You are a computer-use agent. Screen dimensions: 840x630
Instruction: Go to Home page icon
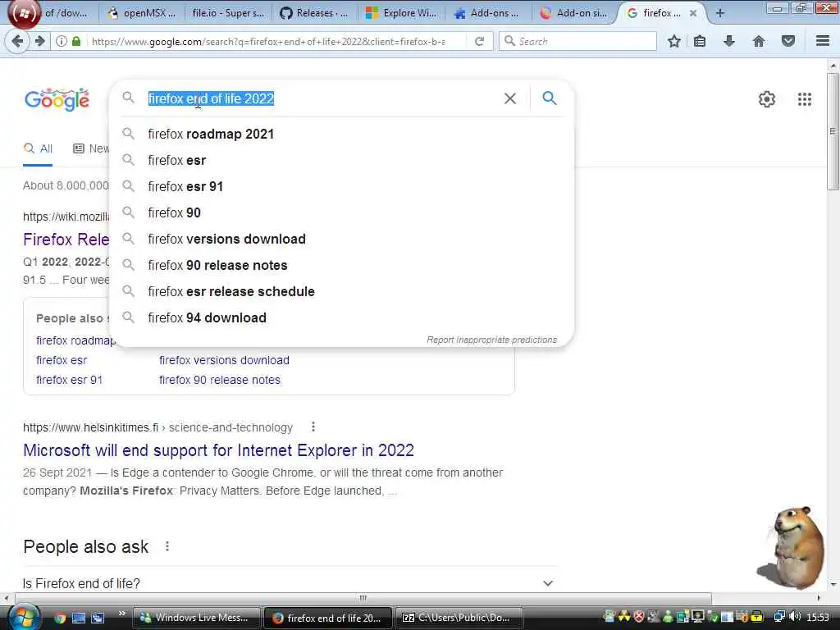pyautogui.click(x=759, y=41)
